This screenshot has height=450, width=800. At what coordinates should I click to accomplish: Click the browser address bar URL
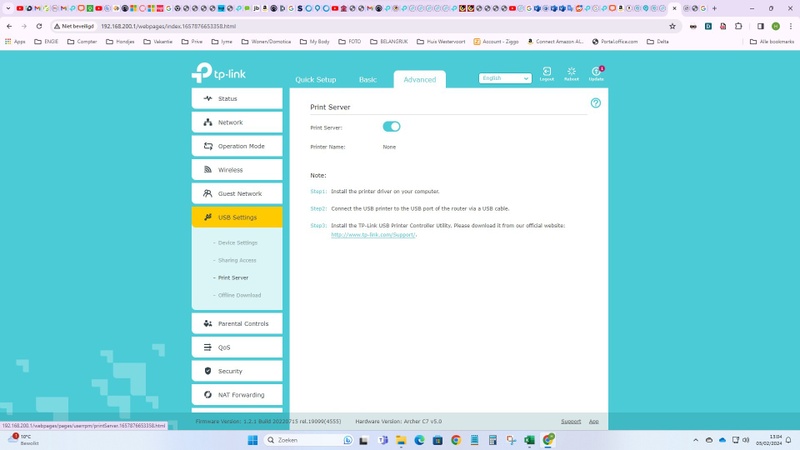point(168,26)
